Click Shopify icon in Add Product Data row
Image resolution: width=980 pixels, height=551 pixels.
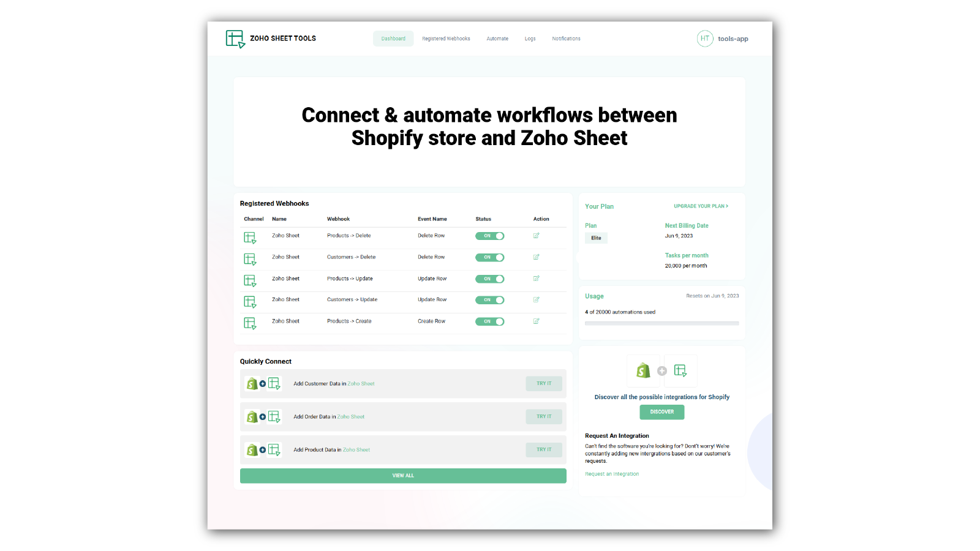[252, 450]
